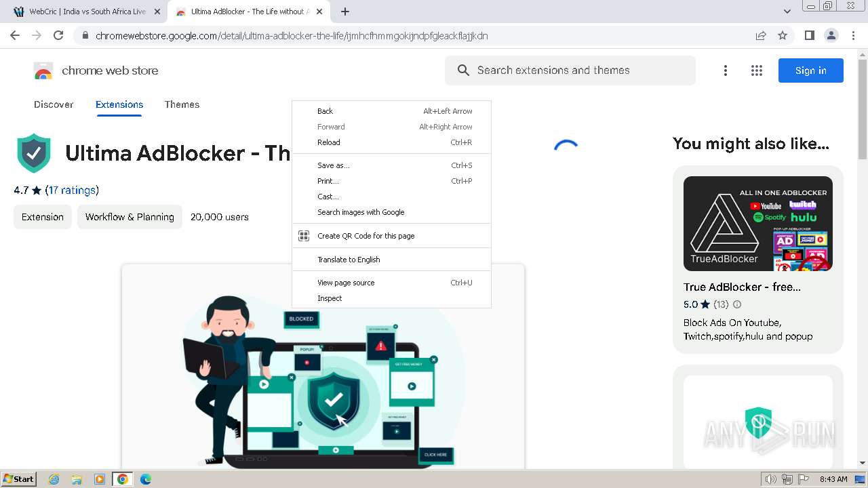Click the share page icon in the address bar
868x488 pixels.
[x=761, y=36]
